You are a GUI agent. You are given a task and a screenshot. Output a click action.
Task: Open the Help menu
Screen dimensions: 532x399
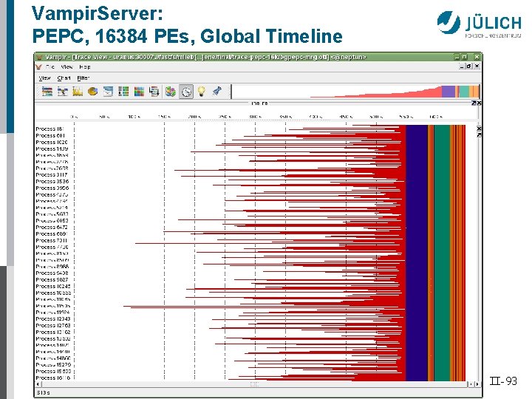pyautogui.click(x=85, y=66)
